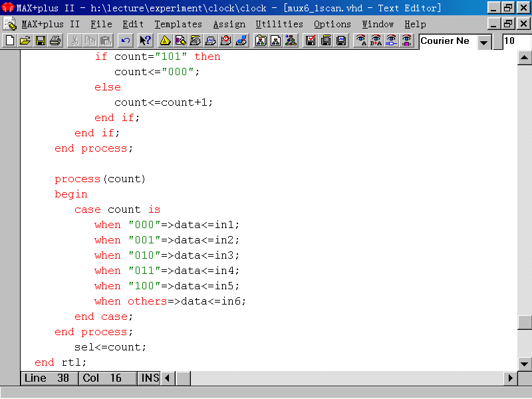Open the Programmer toolbar icon
Viewport: 532px width, 399px height.
click(x=241, y=41)
